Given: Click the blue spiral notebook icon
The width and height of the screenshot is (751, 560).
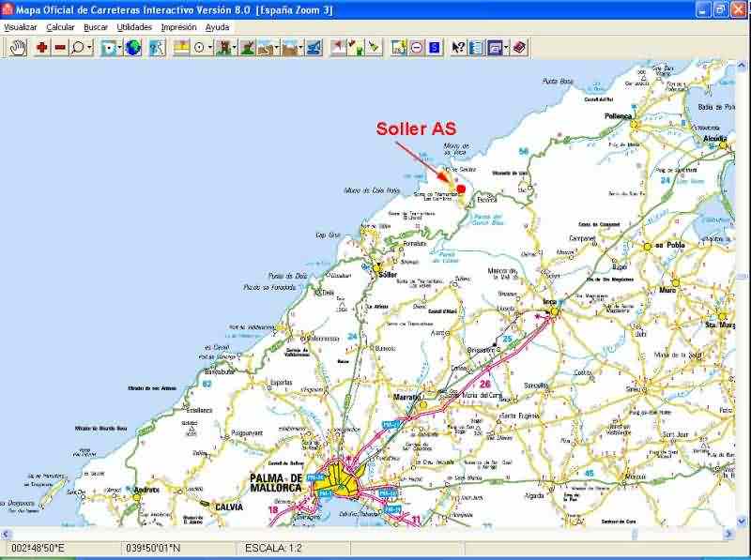Looking at the screenshot, I should tap(477, 48).
